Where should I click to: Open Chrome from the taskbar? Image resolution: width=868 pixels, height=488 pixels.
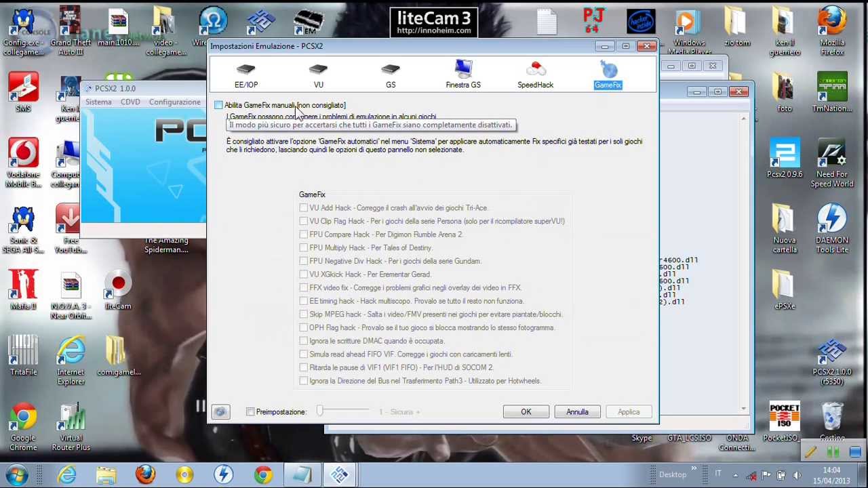pyautogui.click(x=262, y=474)
